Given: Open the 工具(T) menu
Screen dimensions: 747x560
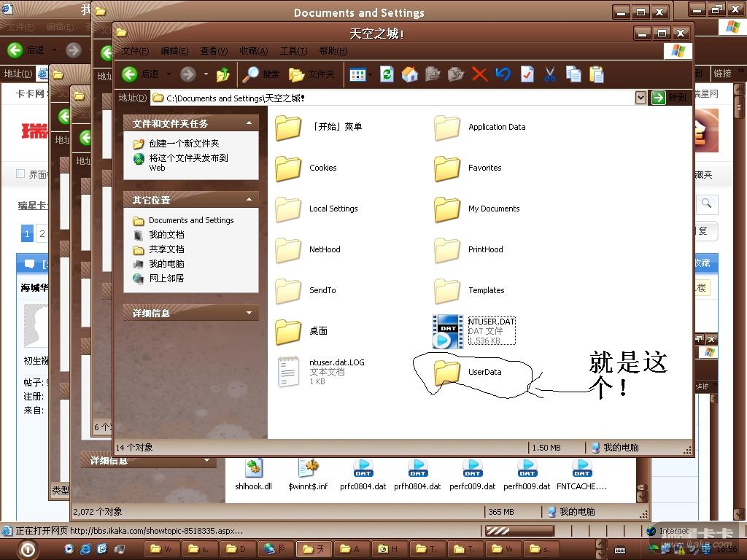Looking at the screenshot, I should 293,51.
